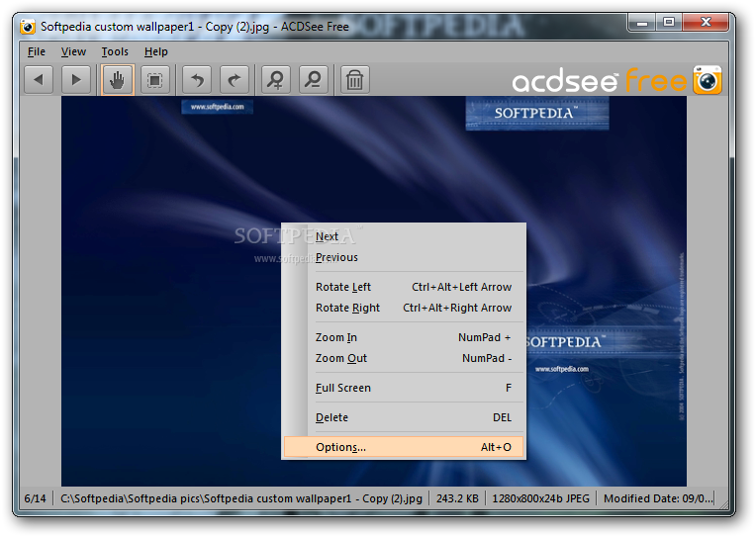Go to previous image with left arrow button
Viewport: 756px width, 537px height.
point(39,79)
